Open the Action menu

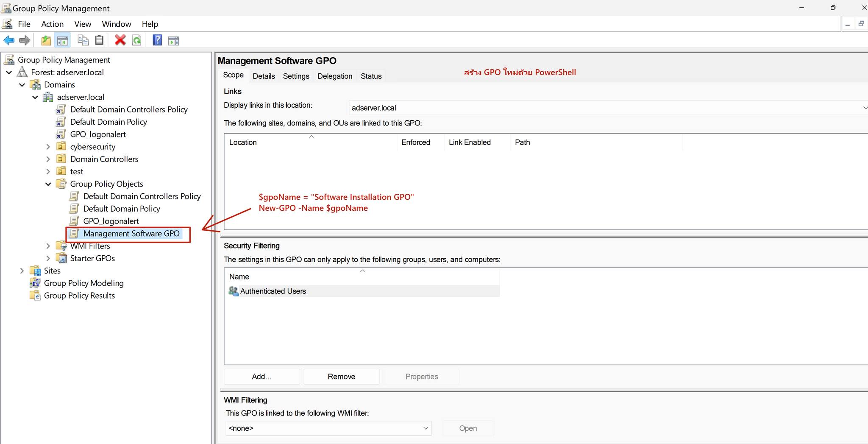pyautogui.click(x=52, y=24)
